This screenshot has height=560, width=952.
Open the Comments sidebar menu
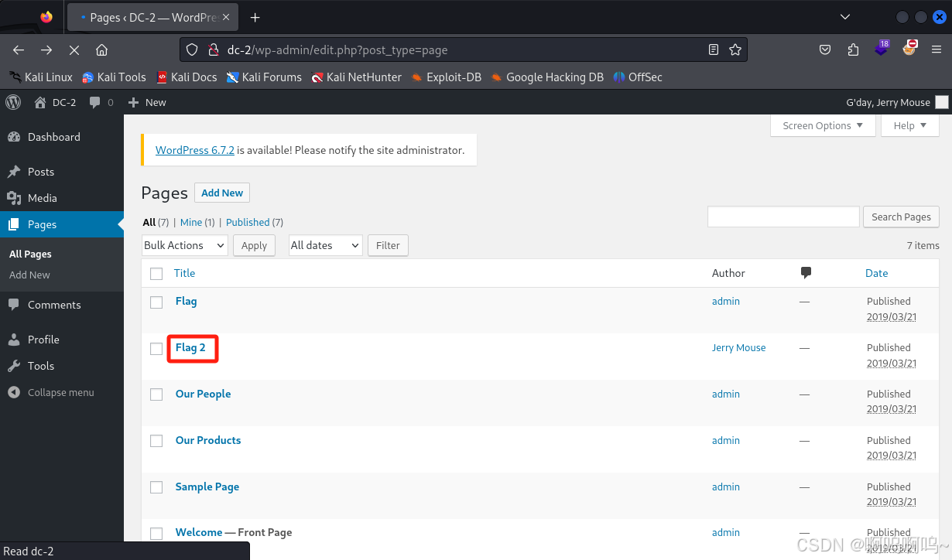[62, 305]
